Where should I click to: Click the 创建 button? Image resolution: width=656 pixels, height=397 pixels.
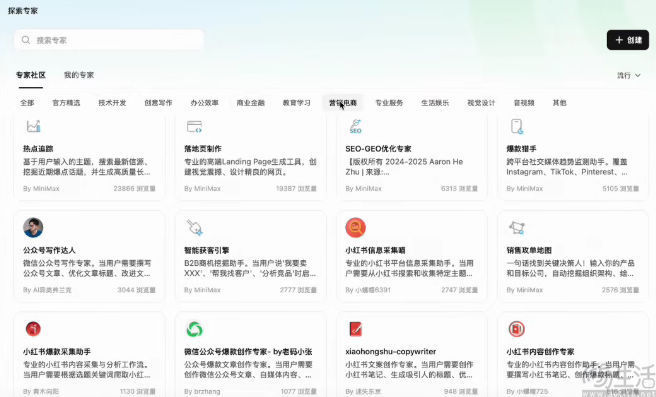point(628,40)
